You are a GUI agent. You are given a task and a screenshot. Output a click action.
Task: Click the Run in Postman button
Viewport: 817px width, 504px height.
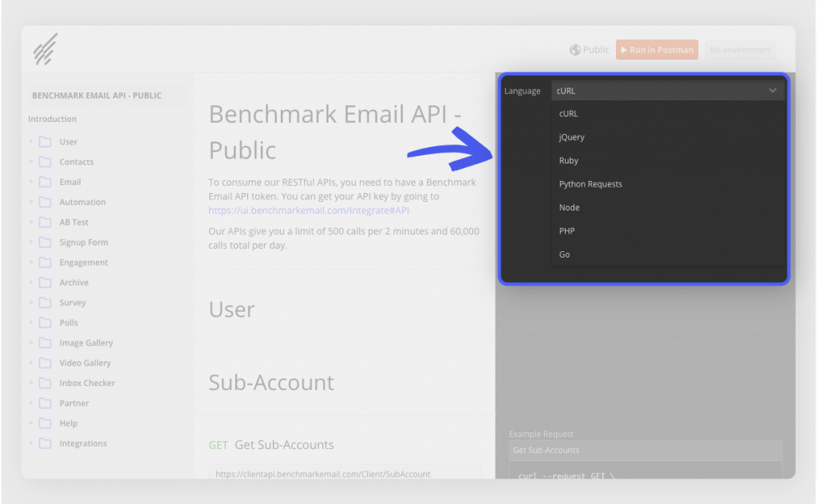click(x=657, y=50)
